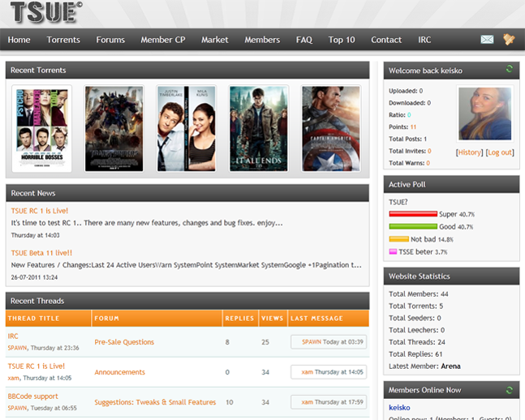Screen dimensions: 525x420
Task: Click the Recent Torrents panel header
Action: 187,70
